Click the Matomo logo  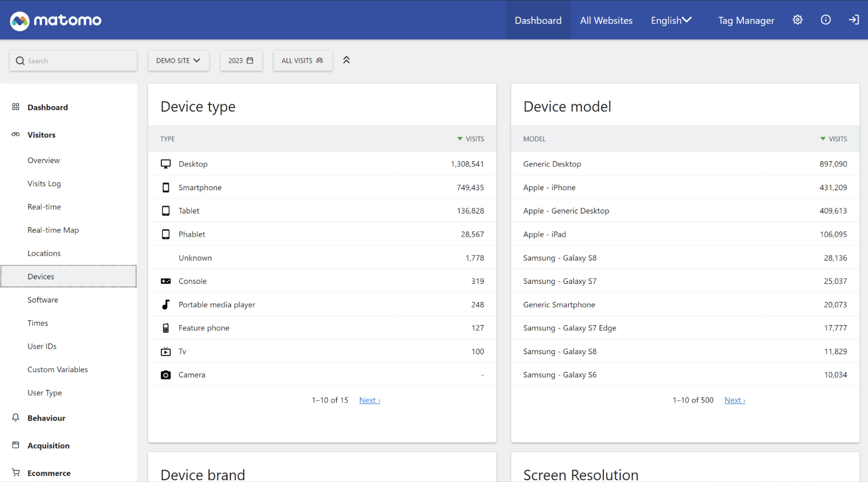56,20
